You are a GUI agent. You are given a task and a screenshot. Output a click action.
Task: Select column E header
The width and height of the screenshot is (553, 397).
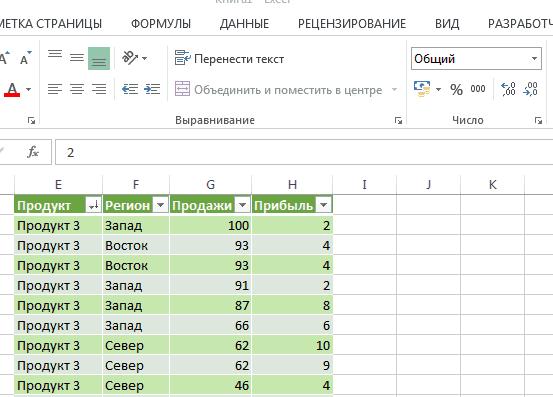[59, 184]
